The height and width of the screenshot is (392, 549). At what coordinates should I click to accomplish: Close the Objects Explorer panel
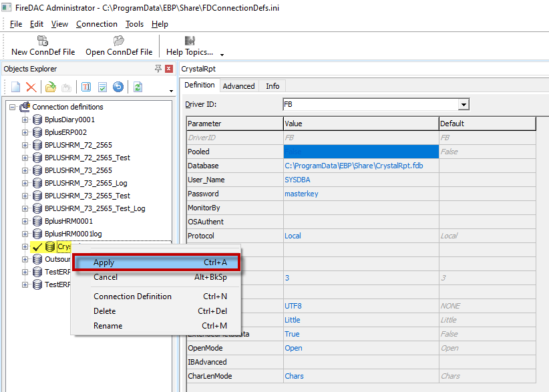169,69
